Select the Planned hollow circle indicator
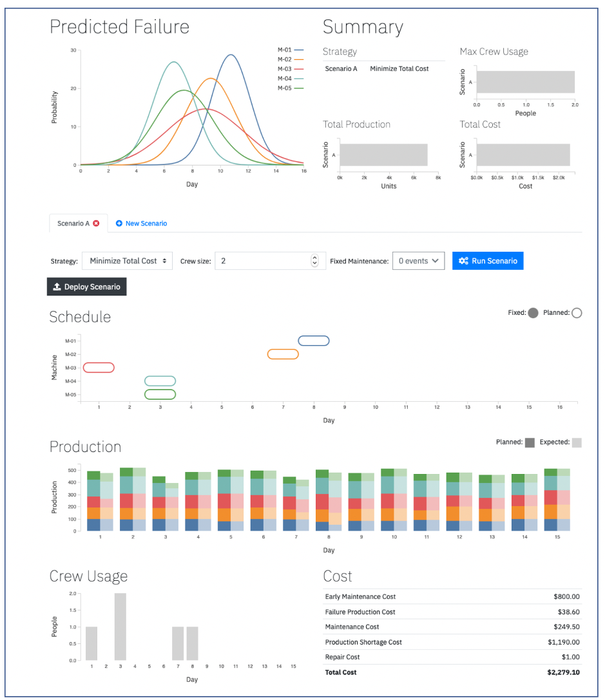The width and height of the screenshot is (605, 700). [x=577, y=313]
